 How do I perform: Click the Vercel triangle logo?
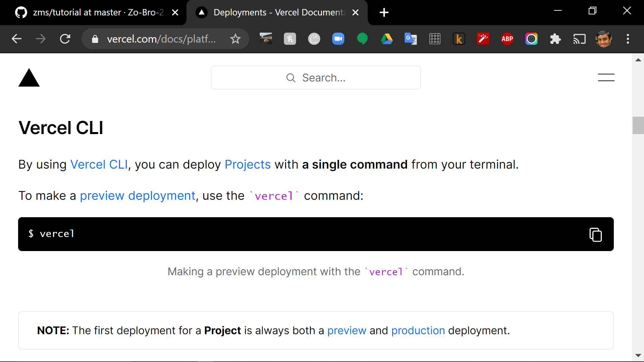[29, 78]
